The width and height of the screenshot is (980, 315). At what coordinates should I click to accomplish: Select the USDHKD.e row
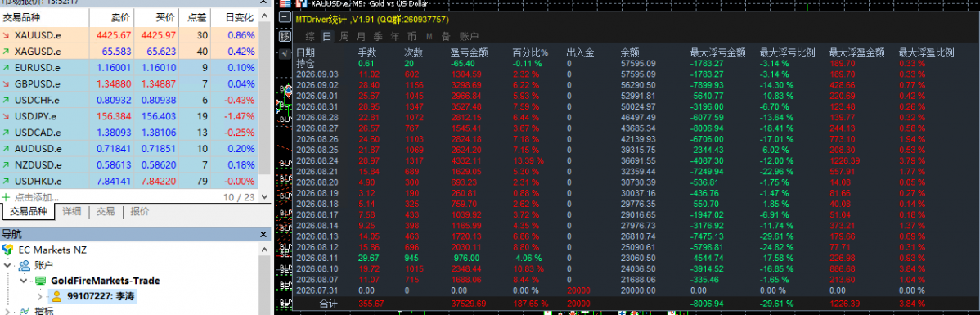[128, 182]
